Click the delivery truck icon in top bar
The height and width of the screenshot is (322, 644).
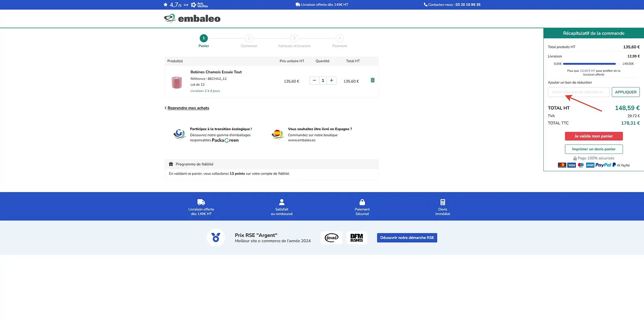pos(298,5)
